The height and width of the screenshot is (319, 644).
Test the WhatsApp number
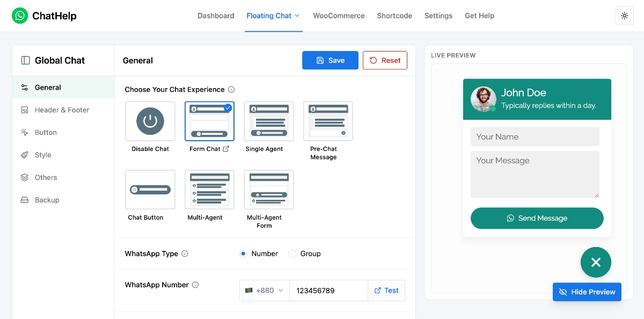tap(386, 291)
